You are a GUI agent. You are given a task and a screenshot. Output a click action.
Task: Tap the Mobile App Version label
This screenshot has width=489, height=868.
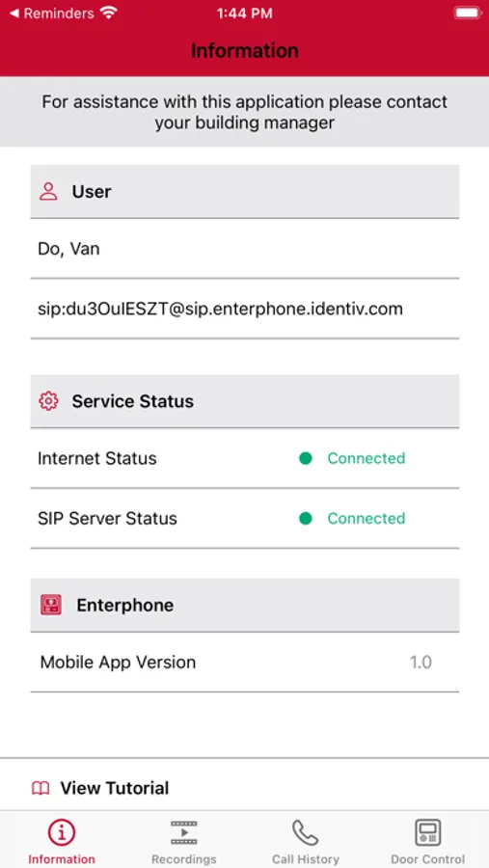tap(118, 662)
